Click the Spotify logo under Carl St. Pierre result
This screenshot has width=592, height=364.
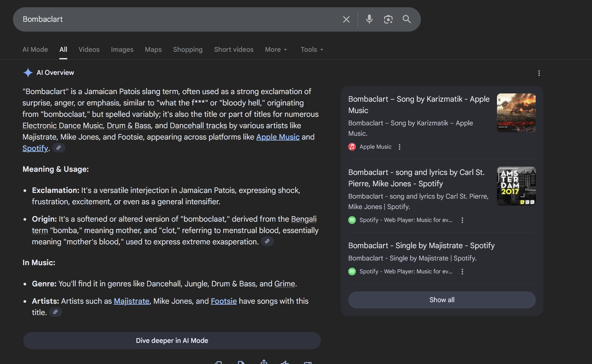click(352, 220)
